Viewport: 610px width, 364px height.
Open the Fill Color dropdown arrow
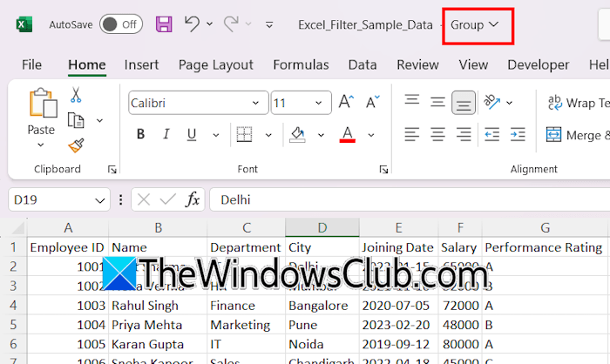click(321, 135)
